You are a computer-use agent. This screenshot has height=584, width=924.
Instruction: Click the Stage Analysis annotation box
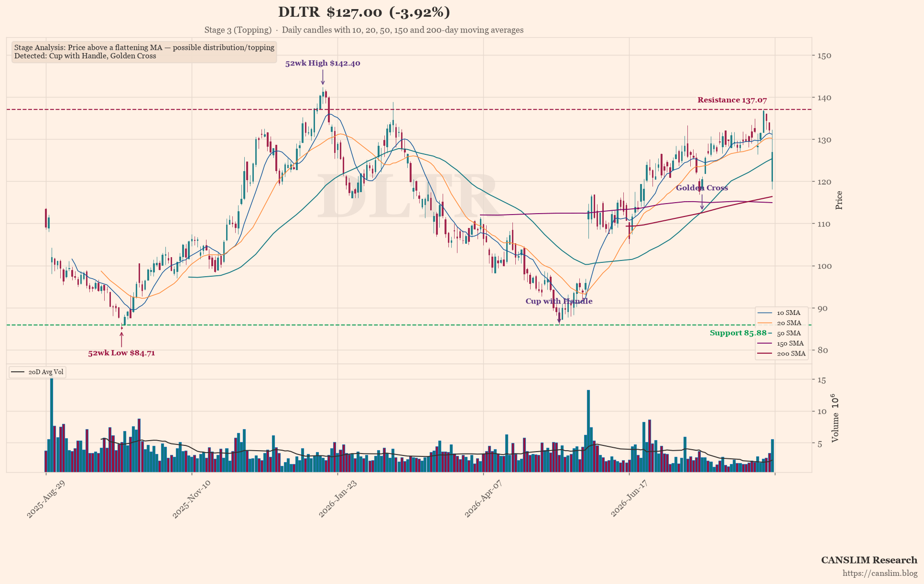pyautogui.click(x=144, y=52)
